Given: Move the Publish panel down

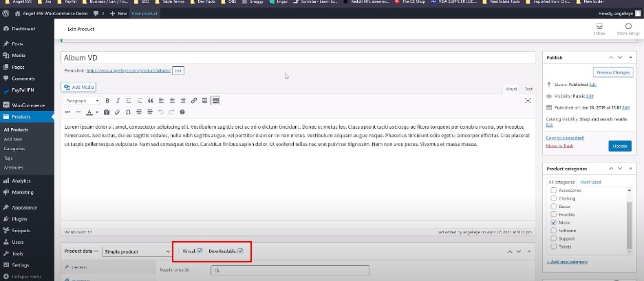Looking at the screenshot, I should pyautogui.click(x=620, y=58).
